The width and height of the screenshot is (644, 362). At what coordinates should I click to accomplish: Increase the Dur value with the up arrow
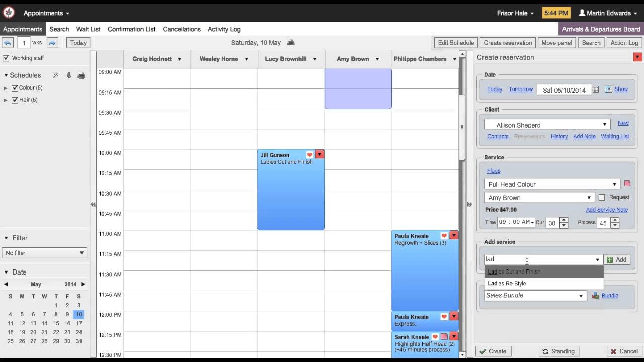tap(564, 220)
